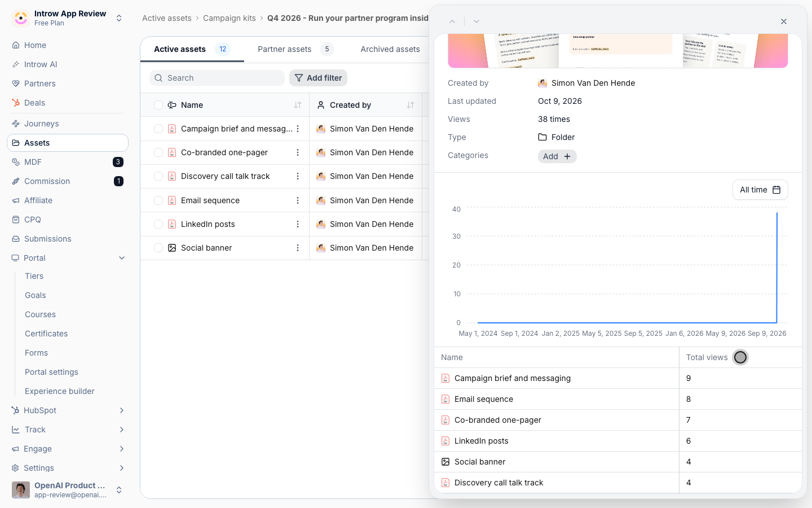Open the workspace switcher for Introw App Review
Image resolution: width=812 pixels, height=508 pixels.
click(119, 18)
